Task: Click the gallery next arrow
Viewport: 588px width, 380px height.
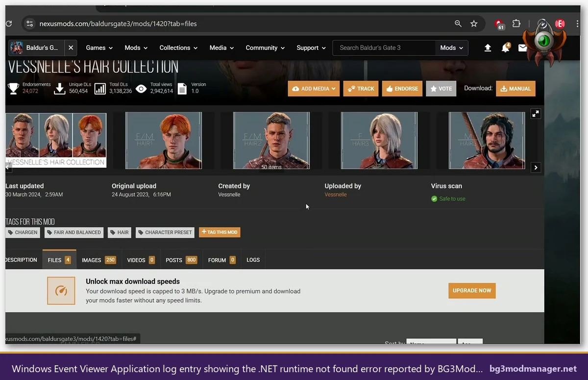Action: (536, 167)
